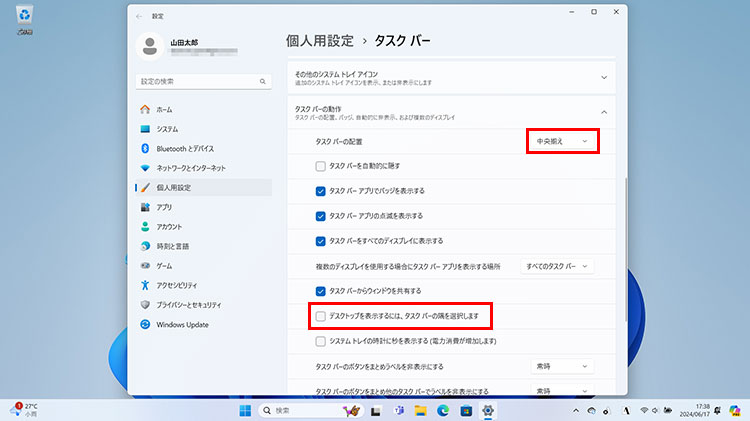Open Windows Update from the sidebar
This screenshot has width=750, height=421.
pyautogui.click(x=182, y=324)
